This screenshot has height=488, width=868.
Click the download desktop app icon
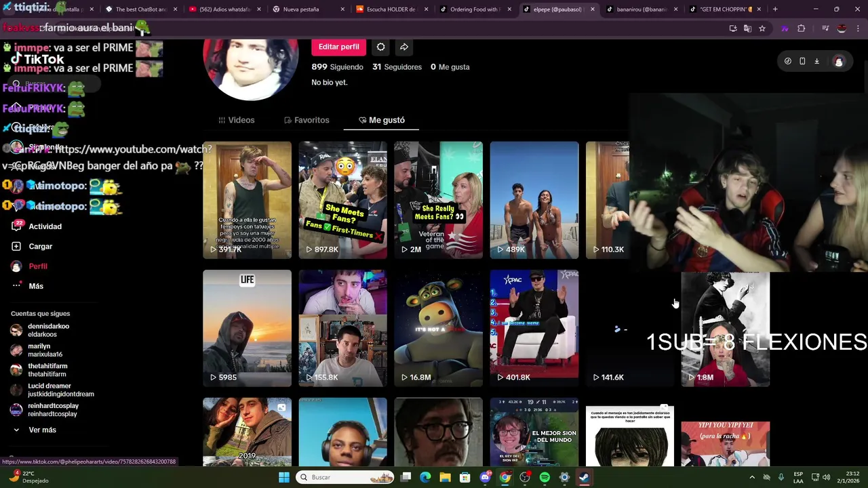[816, 61]
